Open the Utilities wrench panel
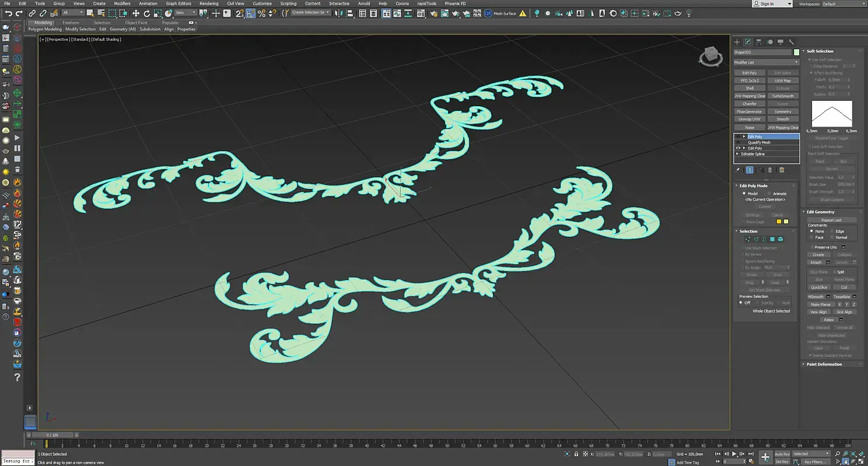Viewport: 868px width, 466px height. pos(792,42)
